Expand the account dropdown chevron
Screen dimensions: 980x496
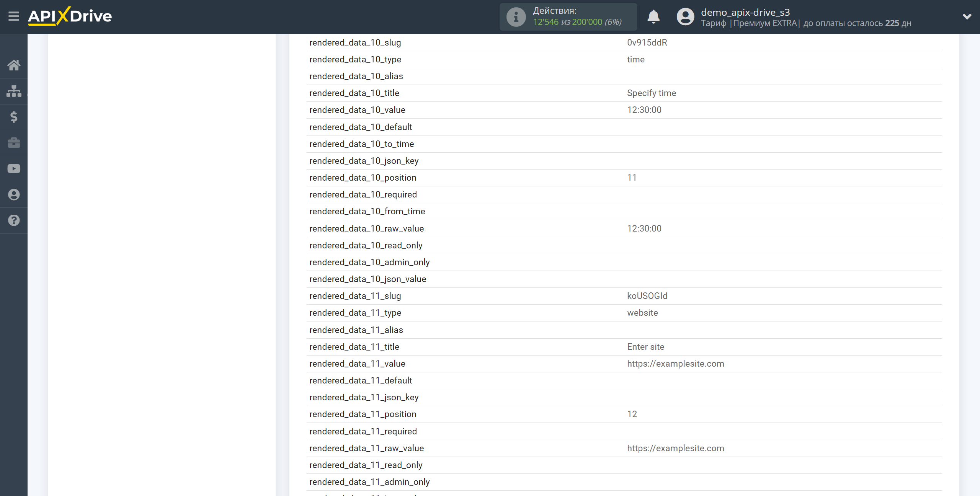967,16
